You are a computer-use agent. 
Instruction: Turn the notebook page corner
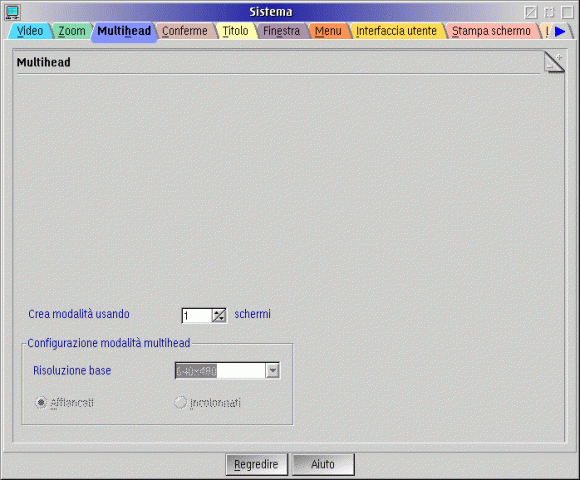(x=554, y=62)
